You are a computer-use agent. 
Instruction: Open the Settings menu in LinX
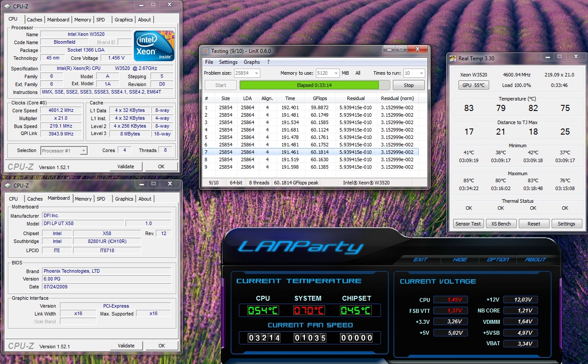point(228,62)
